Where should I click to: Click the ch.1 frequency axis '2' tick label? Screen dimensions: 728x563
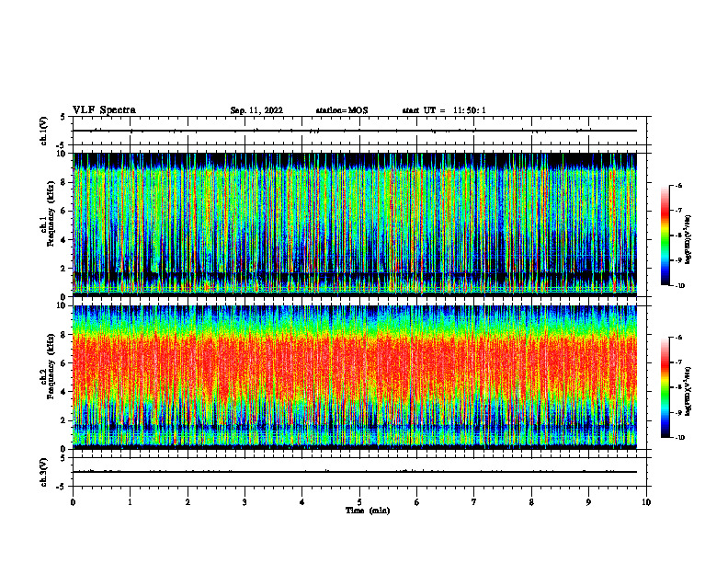click(63, 269)
